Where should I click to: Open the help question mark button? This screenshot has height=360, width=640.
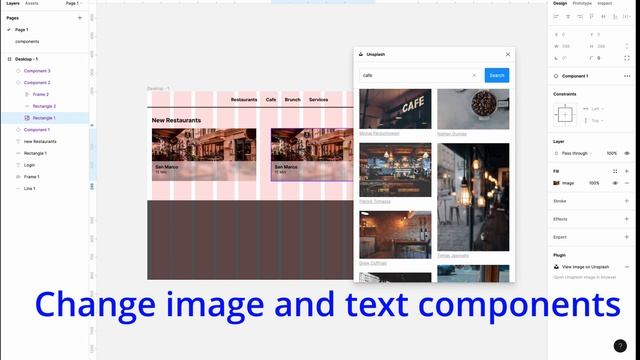tap(620, 346)
